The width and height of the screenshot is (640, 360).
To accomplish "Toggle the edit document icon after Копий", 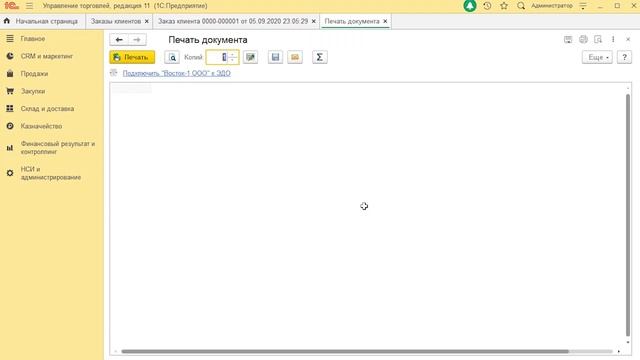I will pyautogui.click(x=250, y=57).
